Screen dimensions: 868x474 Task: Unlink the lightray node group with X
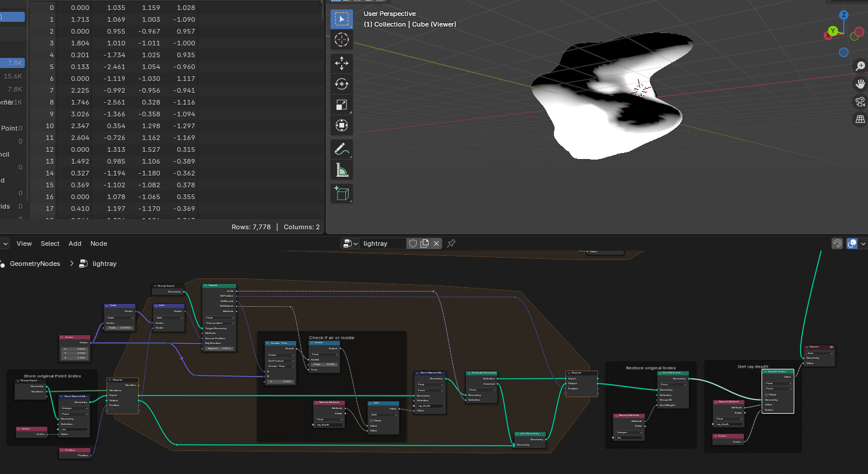click(x=436, y=244)
